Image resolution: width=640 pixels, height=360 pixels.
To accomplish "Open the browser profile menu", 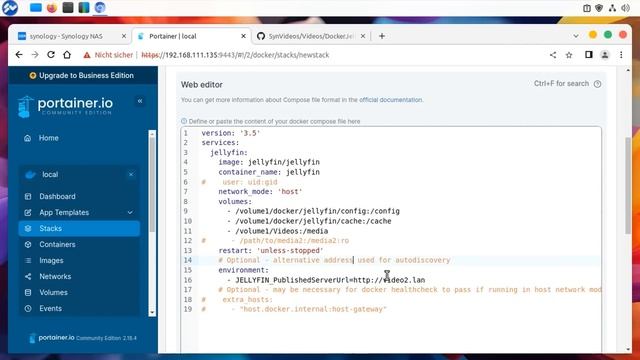I will pos(605,55).
